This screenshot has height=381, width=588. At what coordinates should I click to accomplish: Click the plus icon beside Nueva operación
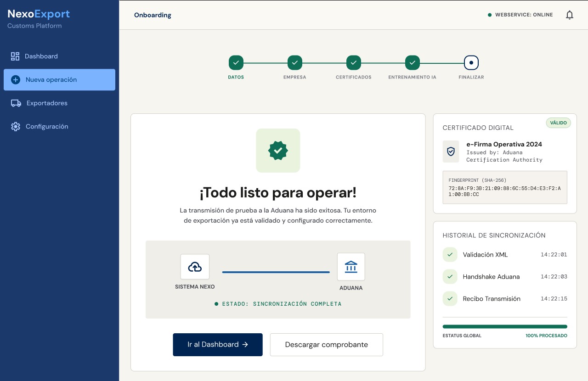(x=16, y=80)
